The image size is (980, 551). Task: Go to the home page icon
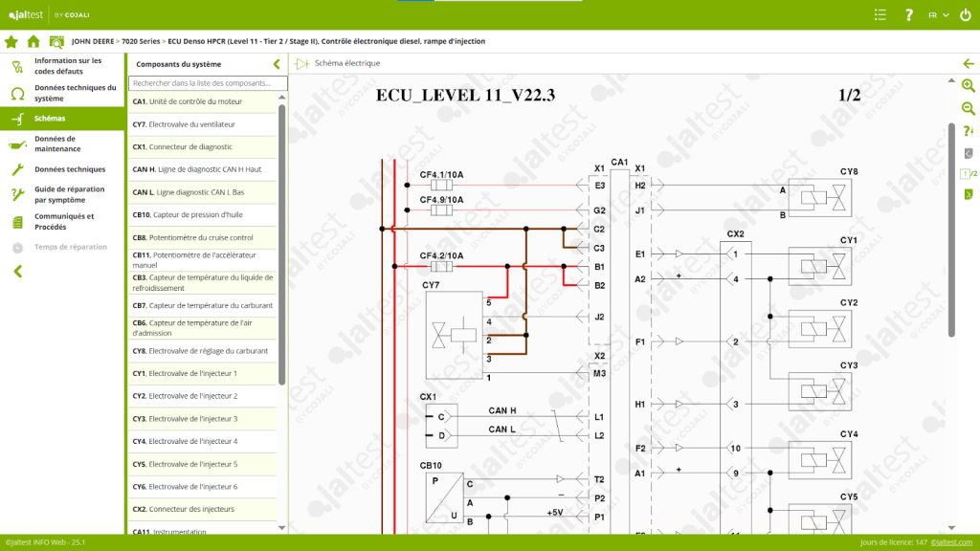tap(33, 41)
